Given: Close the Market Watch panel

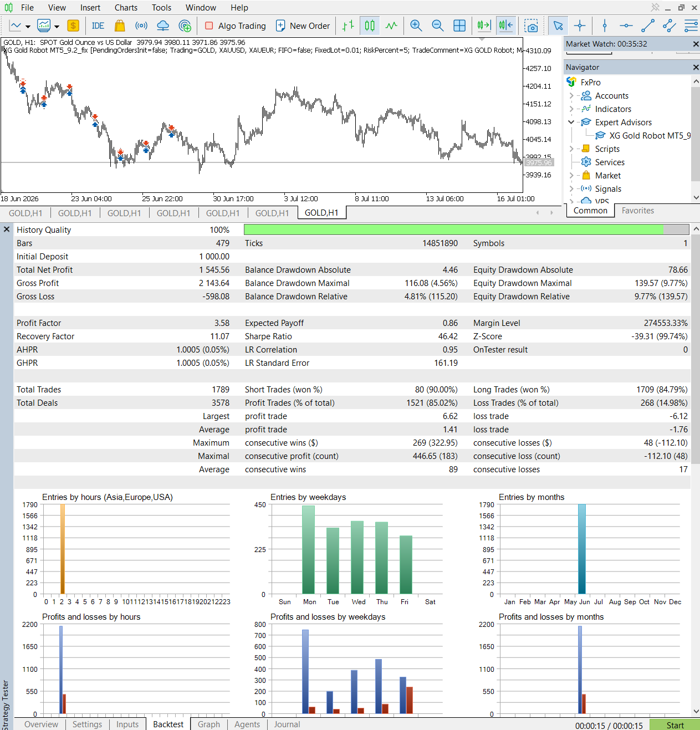Looking at the screenshot, I should 696,44.
